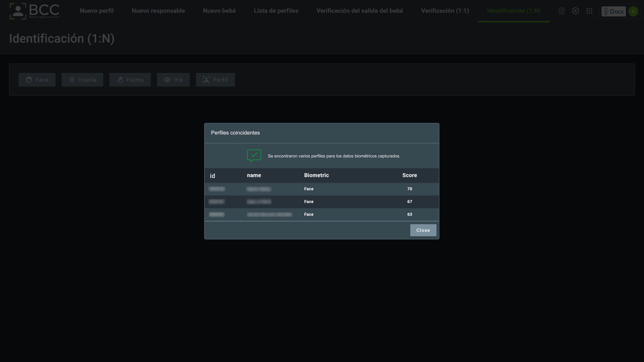Screen dimensions: 644x362
Task: Open Verificación del salida del bebé tab
Action: point(360,11)
